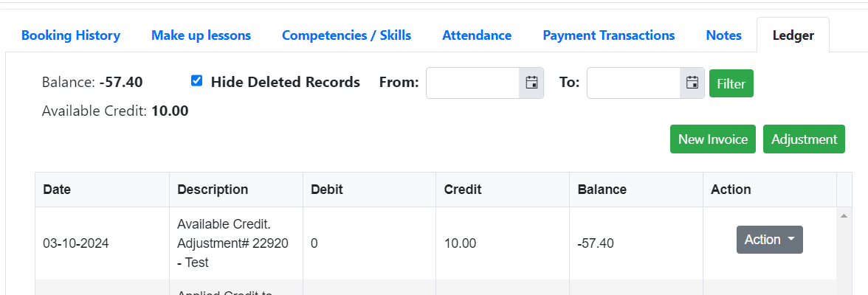
Task: Select the Ledger tab
Action: [x=793, y=35]
